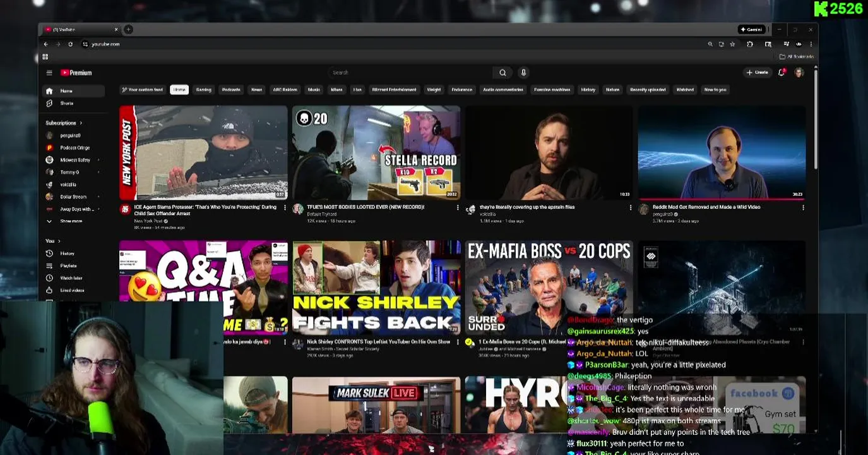Select the New to you chip

(x=715, y=90)
